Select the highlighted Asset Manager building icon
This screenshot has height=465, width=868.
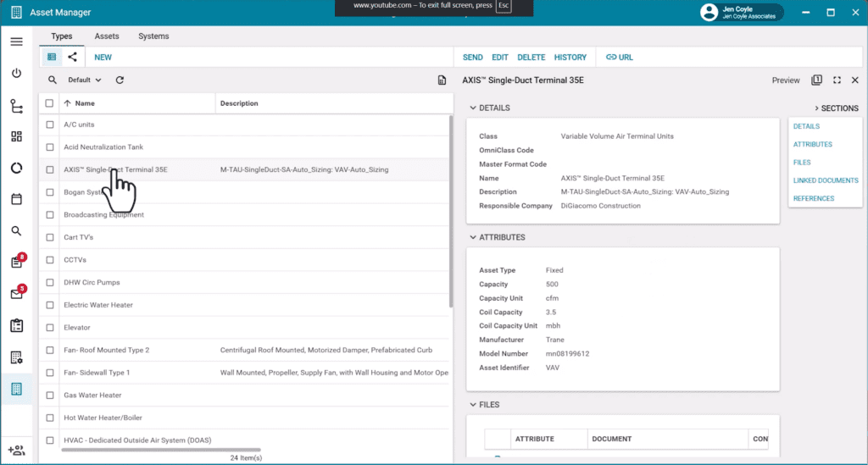[x=17, y=390]
